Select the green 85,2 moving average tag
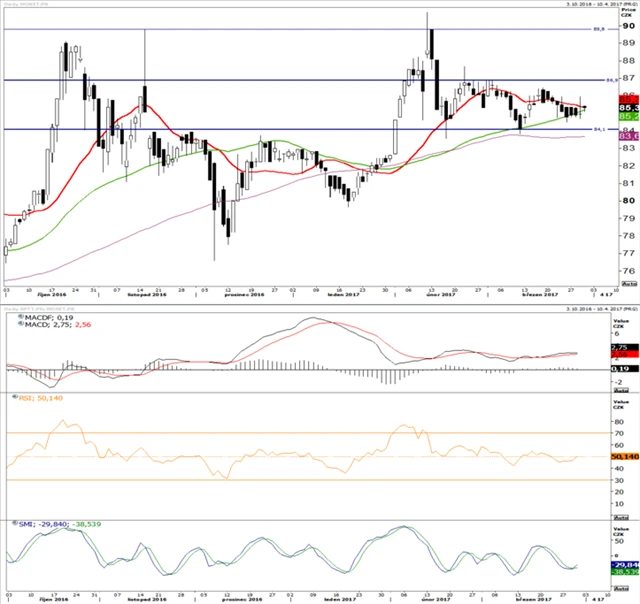 (629, 117)
